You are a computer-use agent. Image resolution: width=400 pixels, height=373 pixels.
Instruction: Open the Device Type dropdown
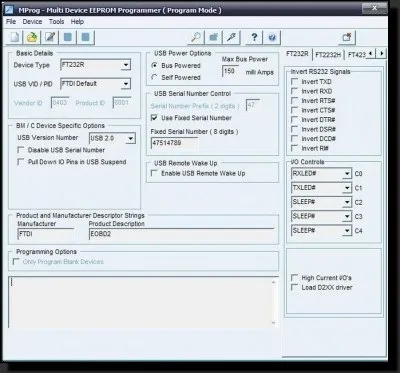[x=126, y=65]
